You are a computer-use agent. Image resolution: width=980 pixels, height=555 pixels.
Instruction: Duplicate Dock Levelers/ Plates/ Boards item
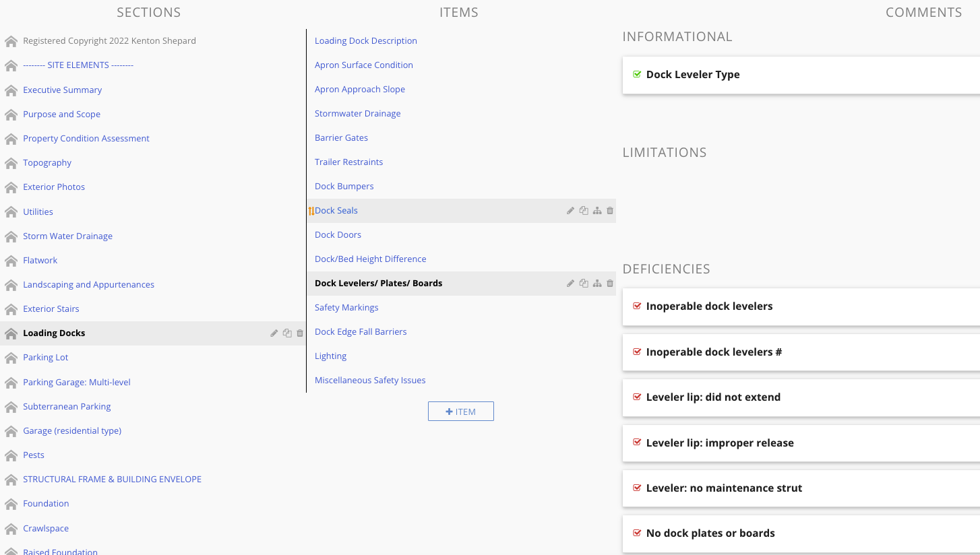coord(584,284)
